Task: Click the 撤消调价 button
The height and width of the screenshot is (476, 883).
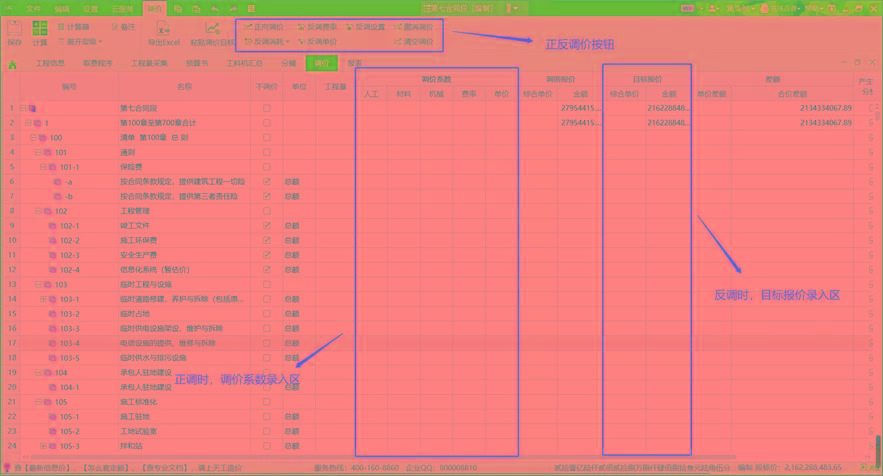Action: click(x=414, y=26)
